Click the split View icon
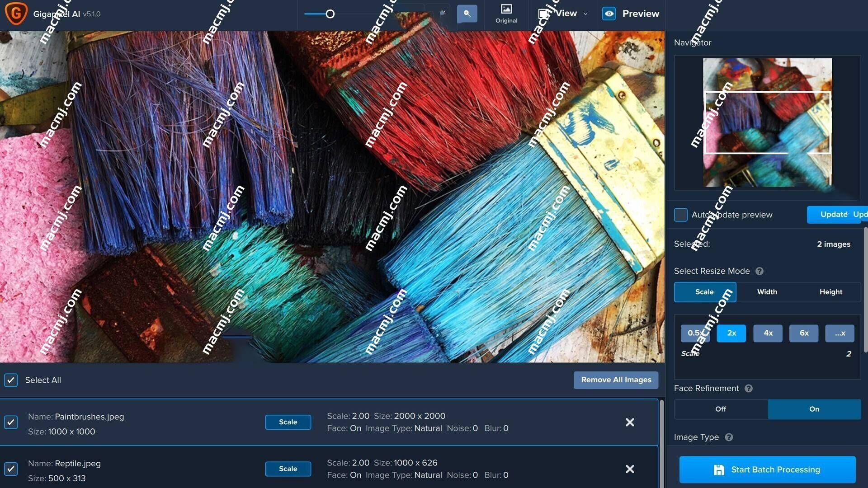The image size is (868, 488). (x=542, y=13)
